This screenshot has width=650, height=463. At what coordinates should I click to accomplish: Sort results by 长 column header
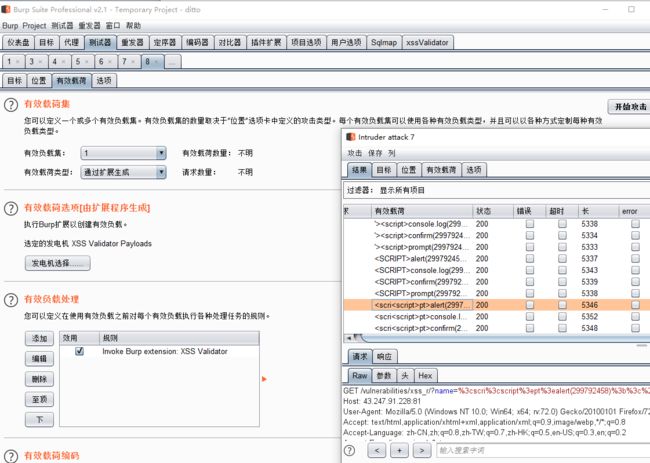pos(598,211)
